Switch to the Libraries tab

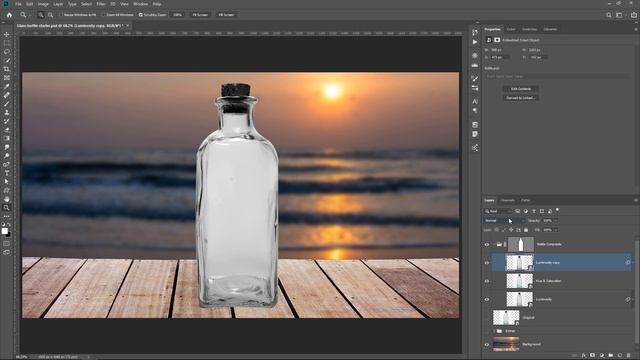550,29
